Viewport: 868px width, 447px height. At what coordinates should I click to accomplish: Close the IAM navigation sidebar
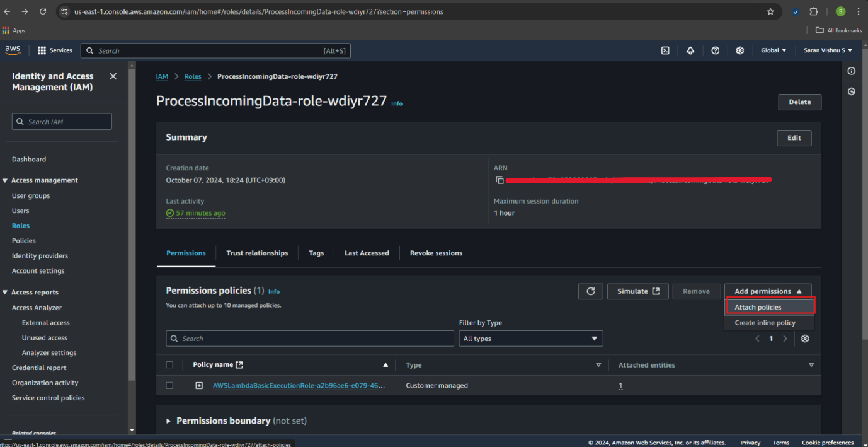(113, 76)
